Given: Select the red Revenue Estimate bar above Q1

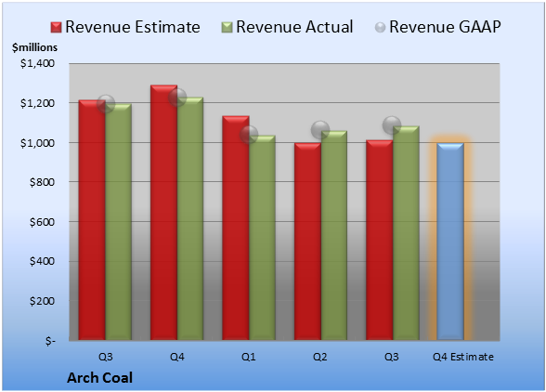Looking at the screenshot, I should tap(236, 228).
